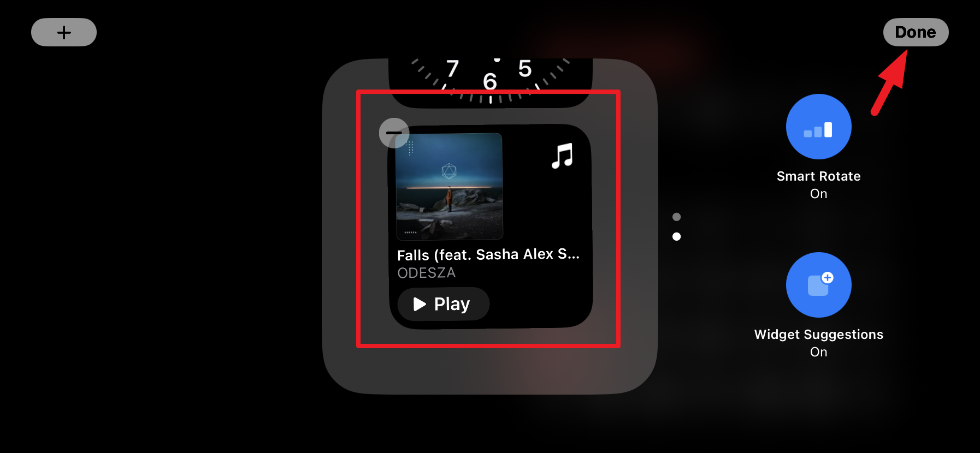Tap the plus button to add widget
Image resolution: width=980 pixels, height=453 pixels.
coord(64,32)
